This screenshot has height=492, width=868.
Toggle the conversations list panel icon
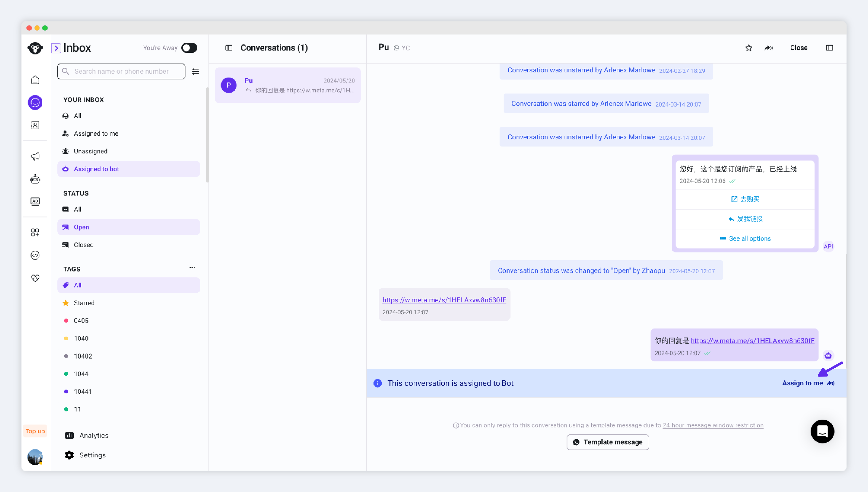pyautogui.click(x=229, y=48)
